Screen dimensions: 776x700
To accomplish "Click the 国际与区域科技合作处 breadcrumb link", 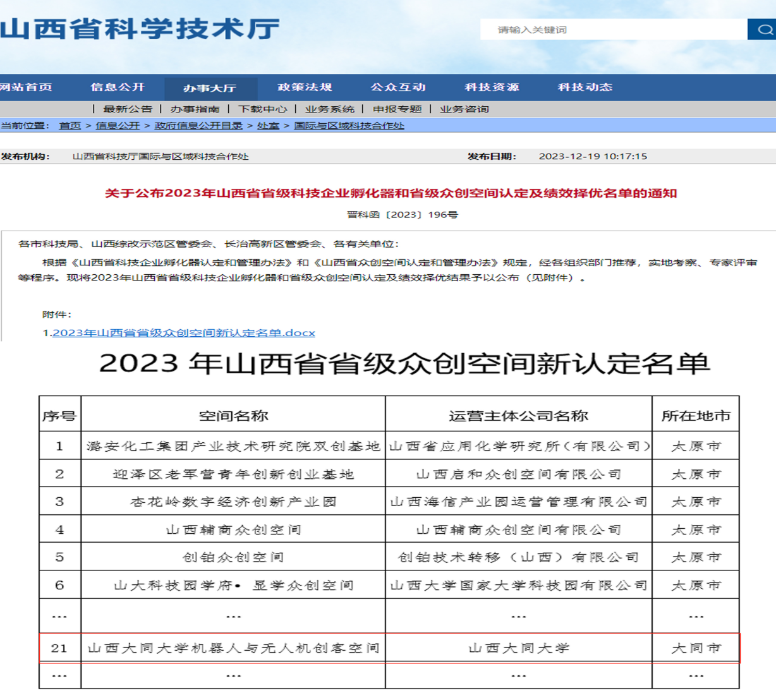I will 349,126.
